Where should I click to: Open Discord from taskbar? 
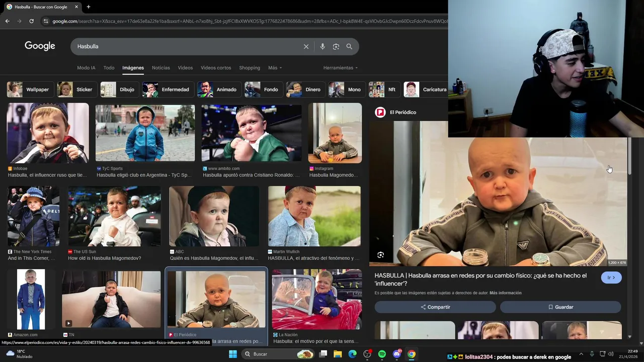397,354
